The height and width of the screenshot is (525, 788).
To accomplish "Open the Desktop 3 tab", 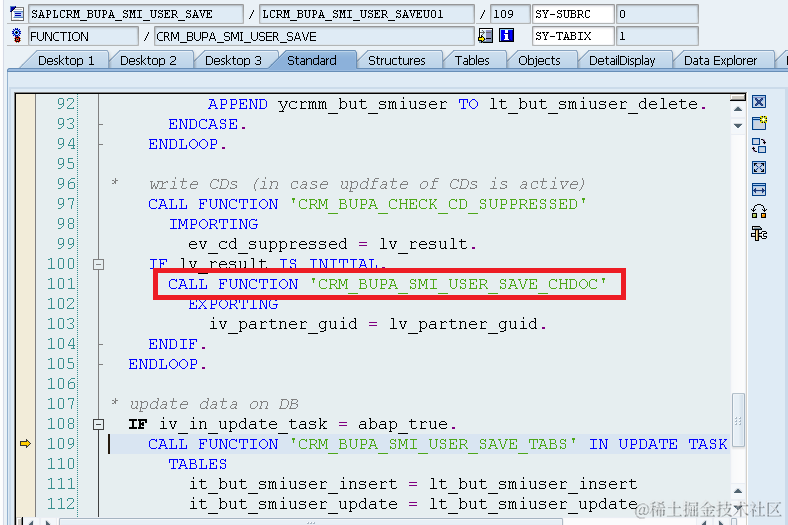I will point(233,60).
